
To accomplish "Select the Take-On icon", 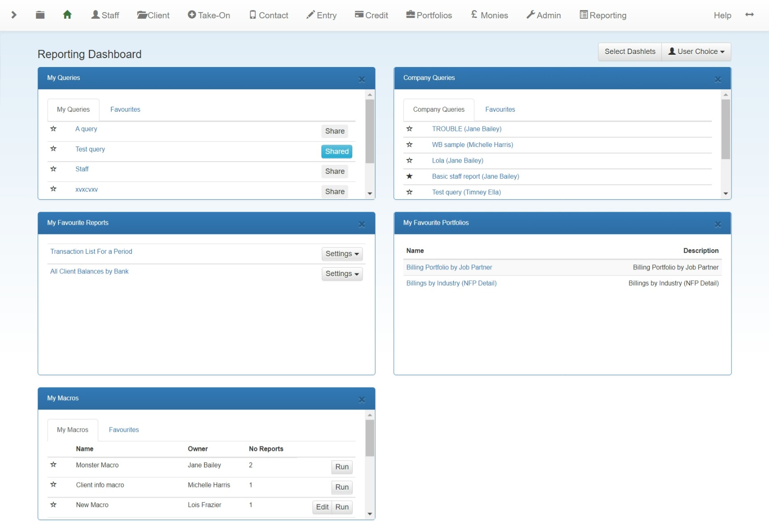I will click(209, 15).
